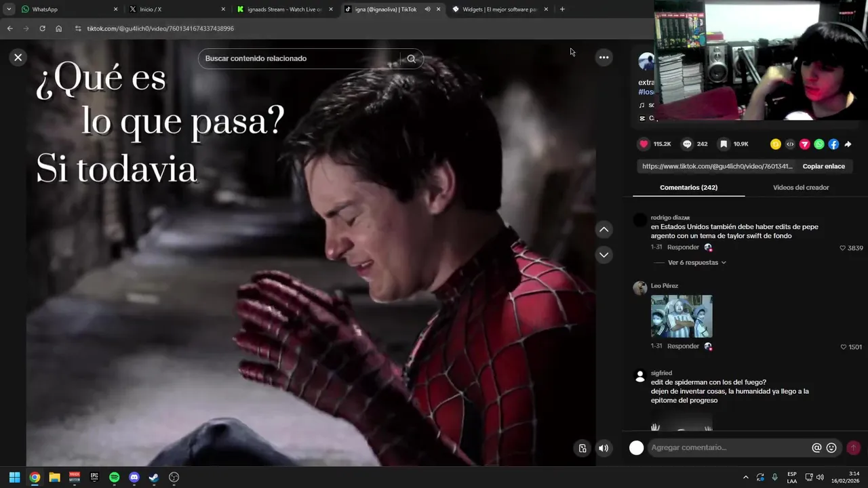Open the emoji picker icon
This screenshot has width=868, height=488.
pos(831,448)
